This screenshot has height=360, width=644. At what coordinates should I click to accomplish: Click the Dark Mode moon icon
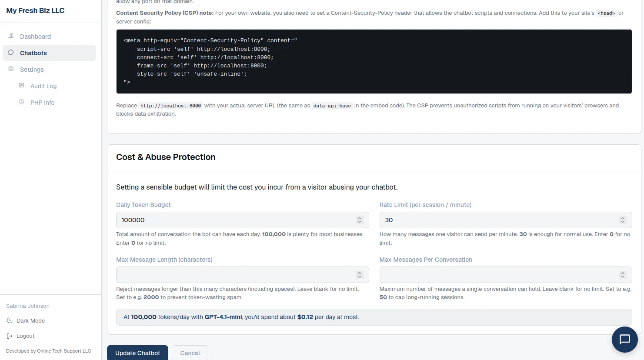coord(10,320)
